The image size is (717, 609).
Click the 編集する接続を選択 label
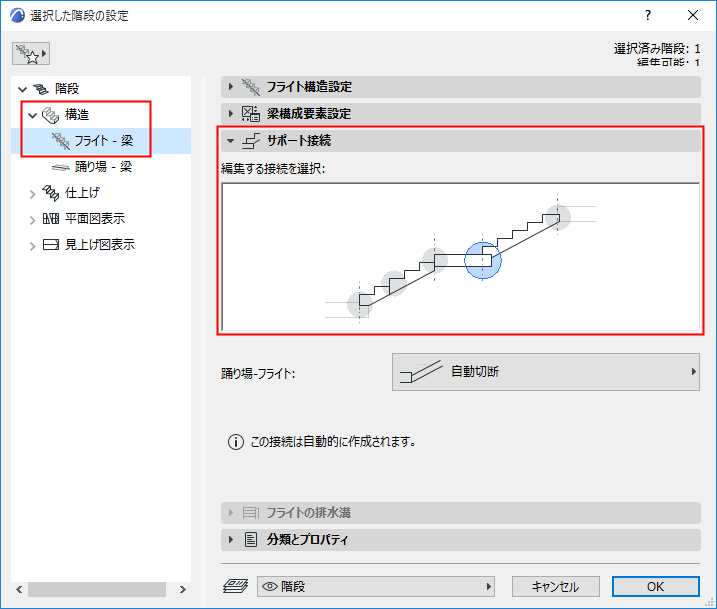click(x=273, y=169)
